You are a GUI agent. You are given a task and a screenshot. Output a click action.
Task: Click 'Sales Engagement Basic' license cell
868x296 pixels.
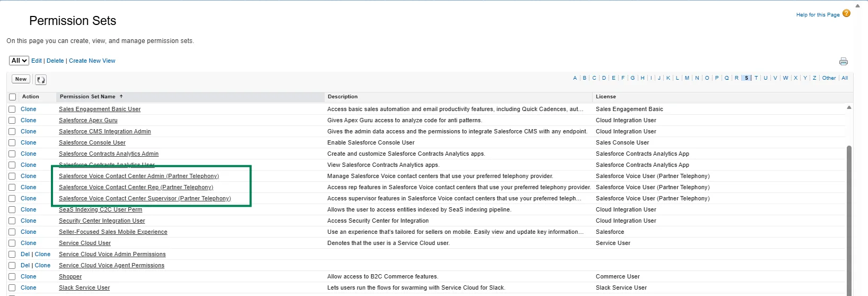629,109
